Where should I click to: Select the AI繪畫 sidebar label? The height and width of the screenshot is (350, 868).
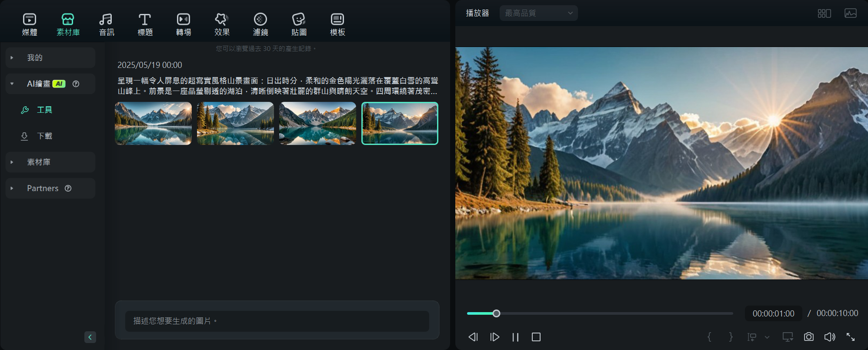coord(38,84)
